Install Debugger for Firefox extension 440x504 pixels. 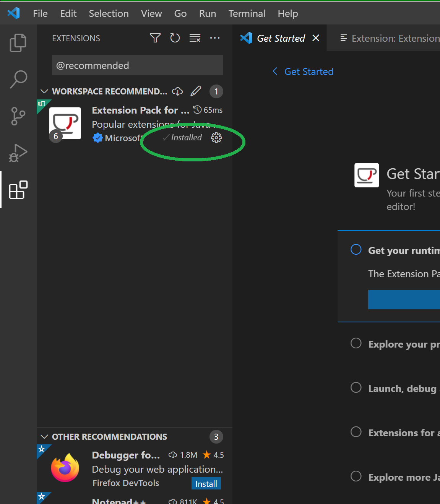tap(206, 484)
